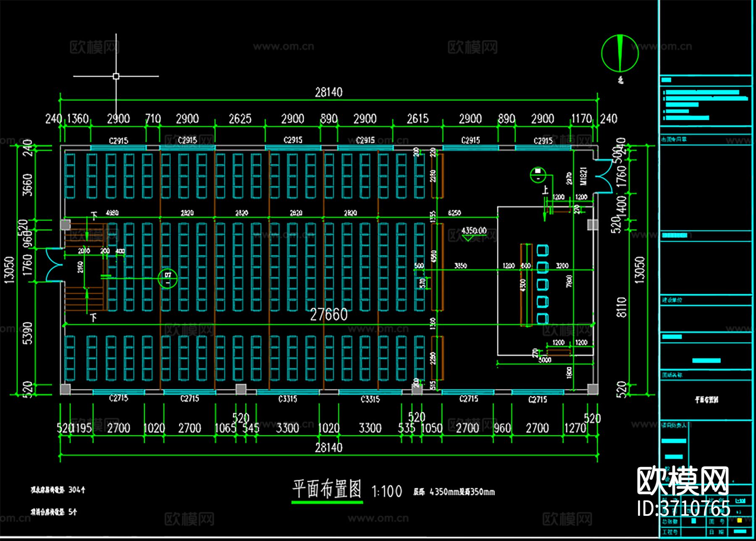Screen dimensions: 756x541
Task: Select the 3200 dimension near podium chairs
Action: [562, 266]
